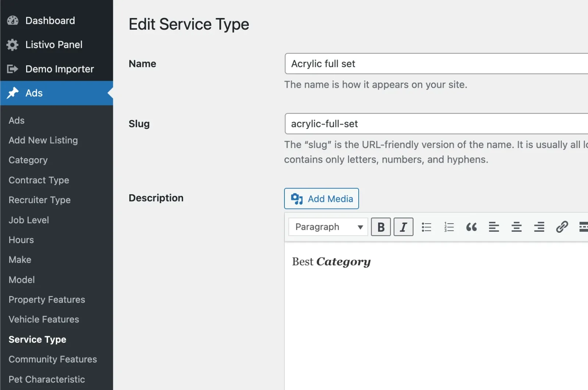Image resolution: width=588 pixels, height=390 pixels.
Task: Open Make submenu item
Action: [x=20, y=260]
